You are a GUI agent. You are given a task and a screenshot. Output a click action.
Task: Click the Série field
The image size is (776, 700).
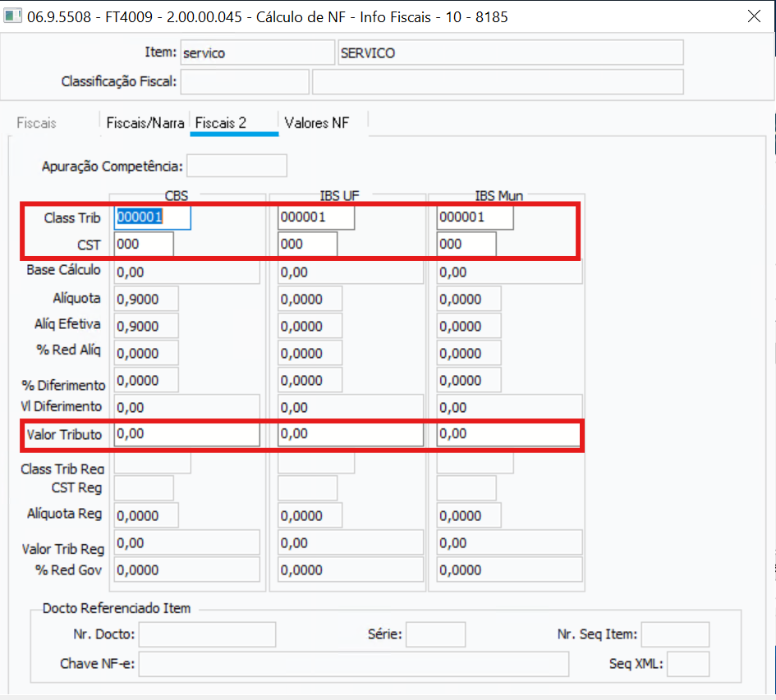(435, 634)
